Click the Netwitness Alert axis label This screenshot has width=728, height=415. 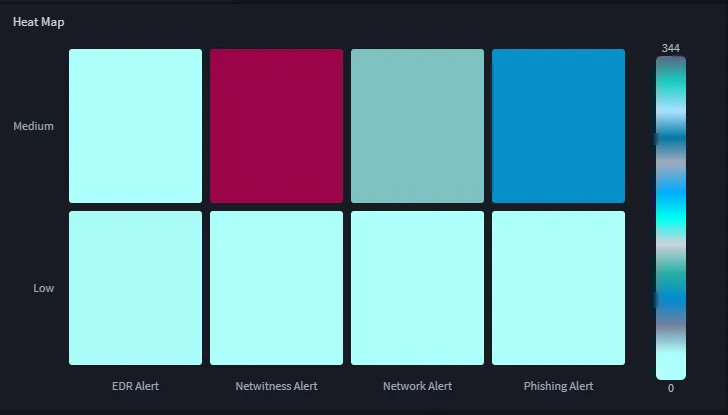[277, 386]
